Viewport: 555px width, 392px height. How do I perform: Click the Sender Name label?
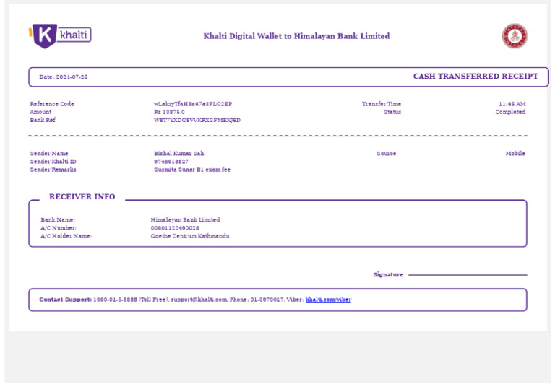(x=49, y=153)
